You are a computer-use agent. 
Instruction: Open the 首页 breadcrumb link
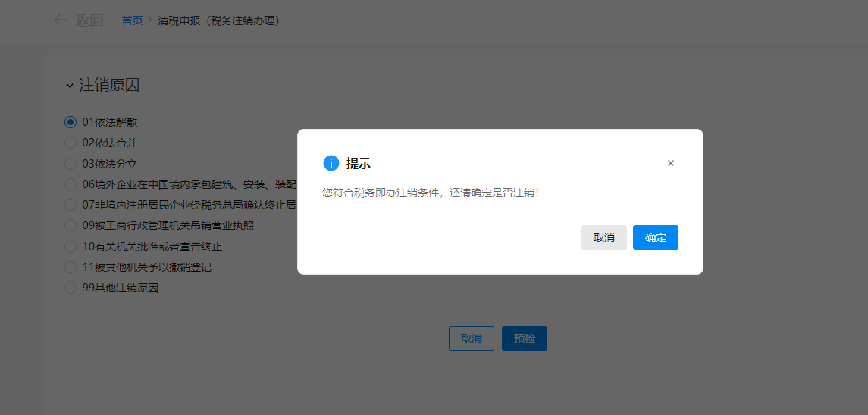pos(132,20)
